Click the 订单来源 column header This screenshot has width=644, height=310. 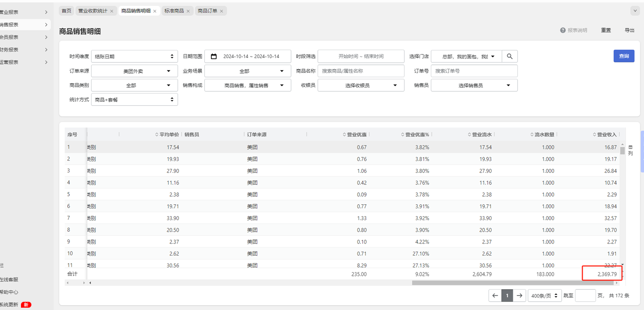(x=257, y=135)
